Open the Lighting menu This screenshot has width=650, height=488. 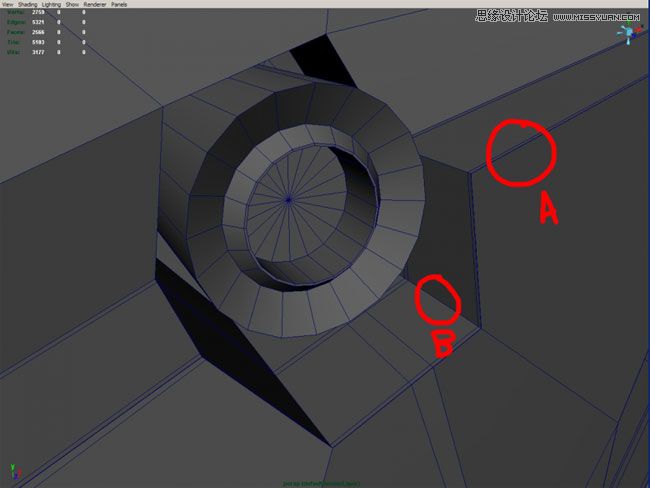[51, 4]
